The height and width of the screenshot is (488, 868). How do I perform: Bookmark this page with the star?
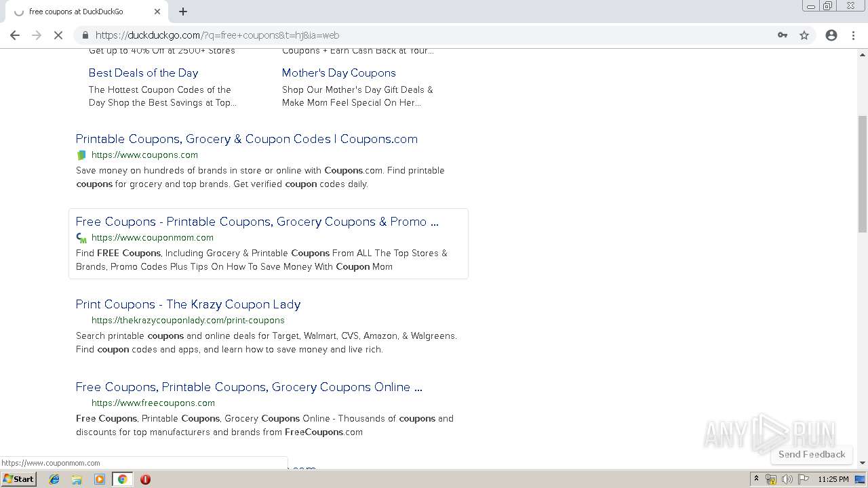804,35
